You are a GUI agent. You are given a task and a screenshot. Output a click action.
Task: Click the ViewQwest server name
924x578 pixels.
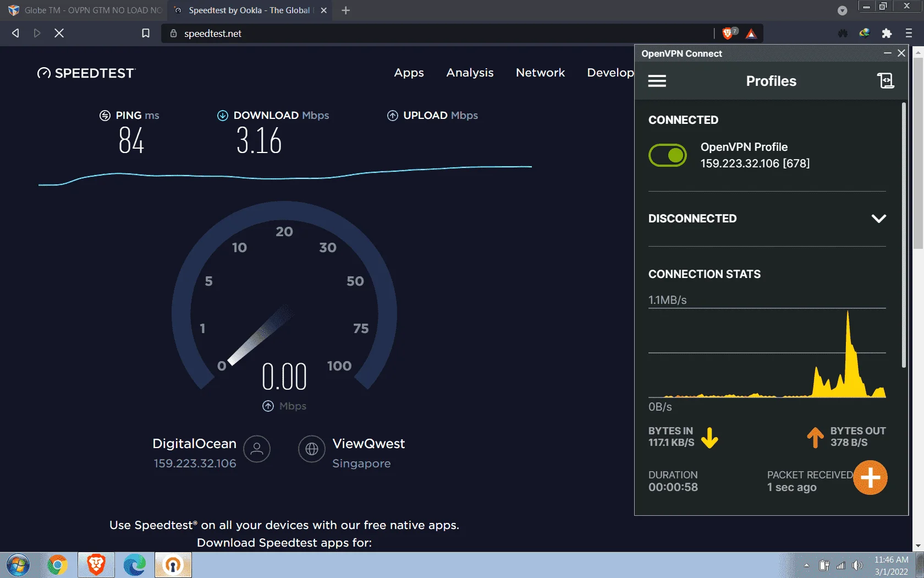(369, 444)
